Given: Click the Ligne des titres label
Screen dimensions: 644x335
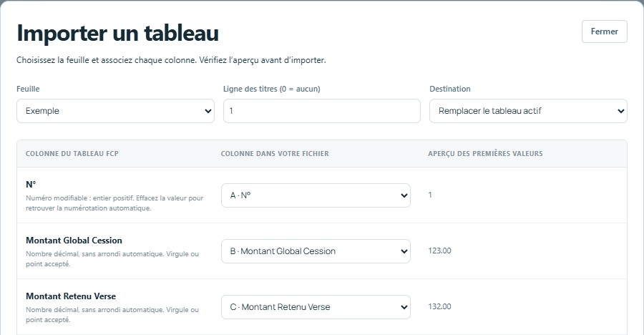Looking at the screenshot, I should 271,89.
